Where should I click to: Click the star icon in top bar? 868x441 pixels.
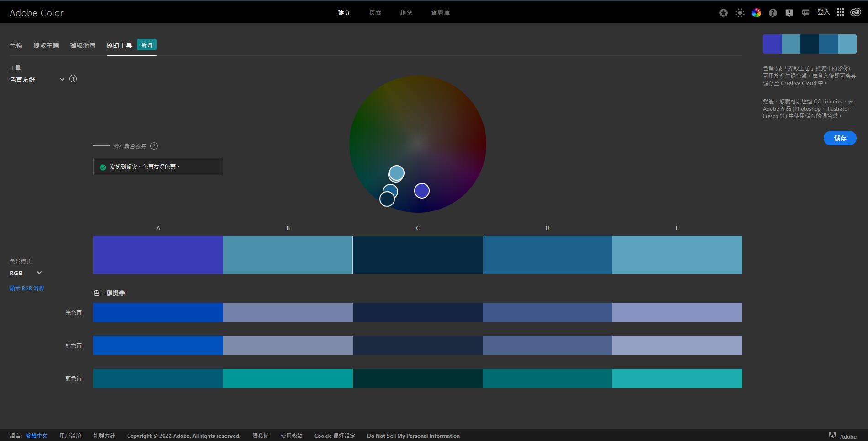723,13
